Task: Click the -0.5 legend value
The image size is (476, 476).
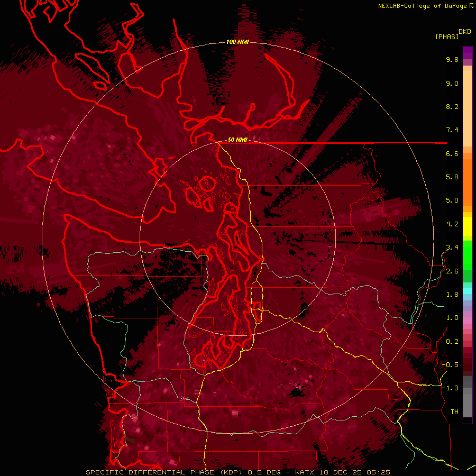Action: [x=451, y=365]
